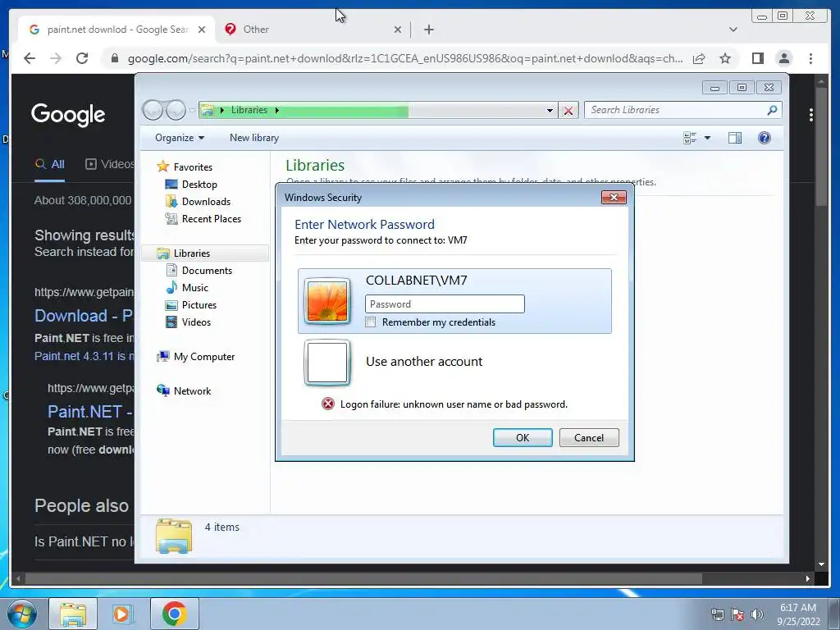
Task: Open Chrome profile icon
Action: coord(783,58)
